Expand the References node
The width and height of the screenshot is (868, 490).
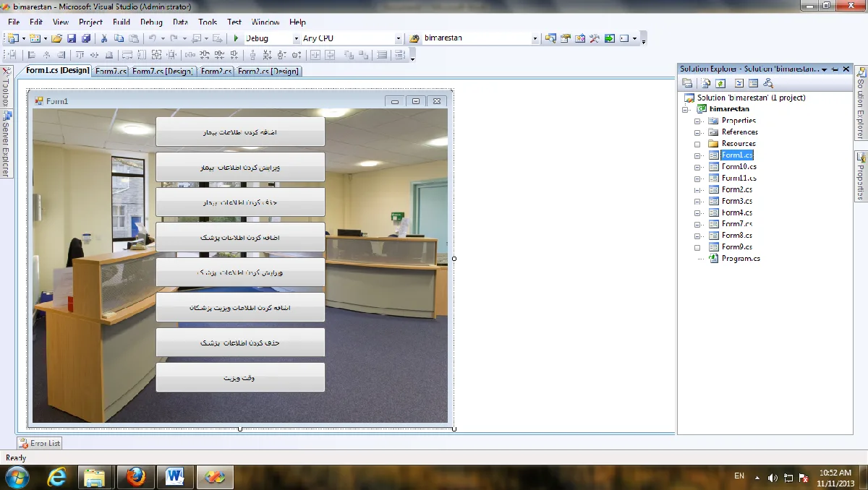pyautogui.click(x=698, y=132)
